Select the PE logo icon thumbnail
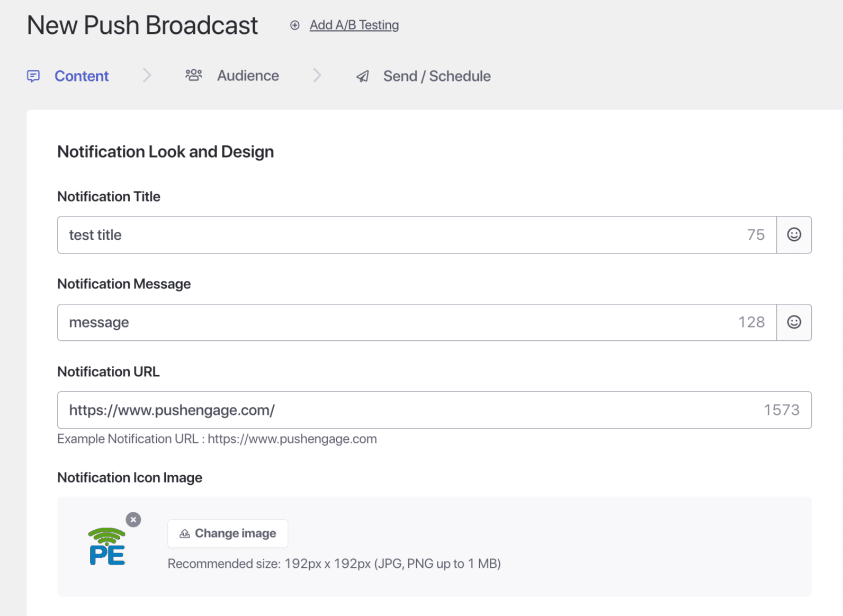843x616 pixels. (107, 547)
